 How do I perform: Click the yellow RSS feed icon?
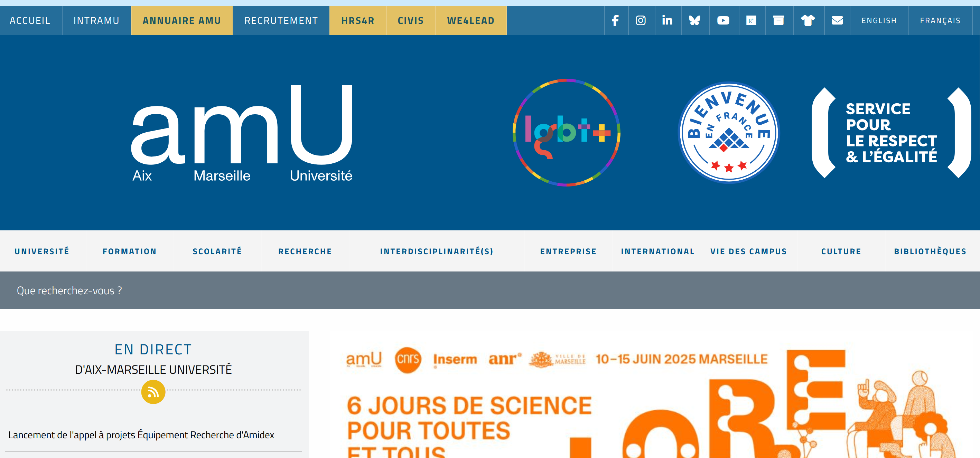[x=153, y=392]
